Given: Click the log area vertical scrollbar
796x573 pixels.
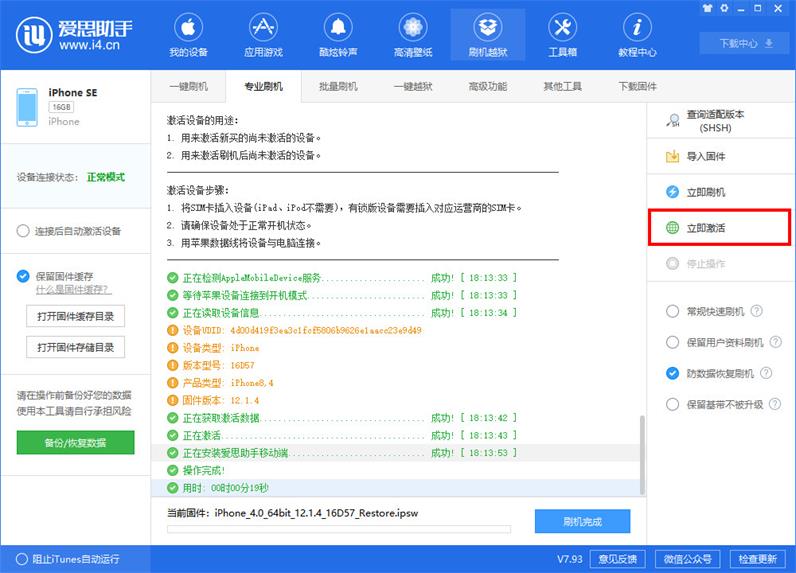Looking at the screenshot, I should (642, 454).
